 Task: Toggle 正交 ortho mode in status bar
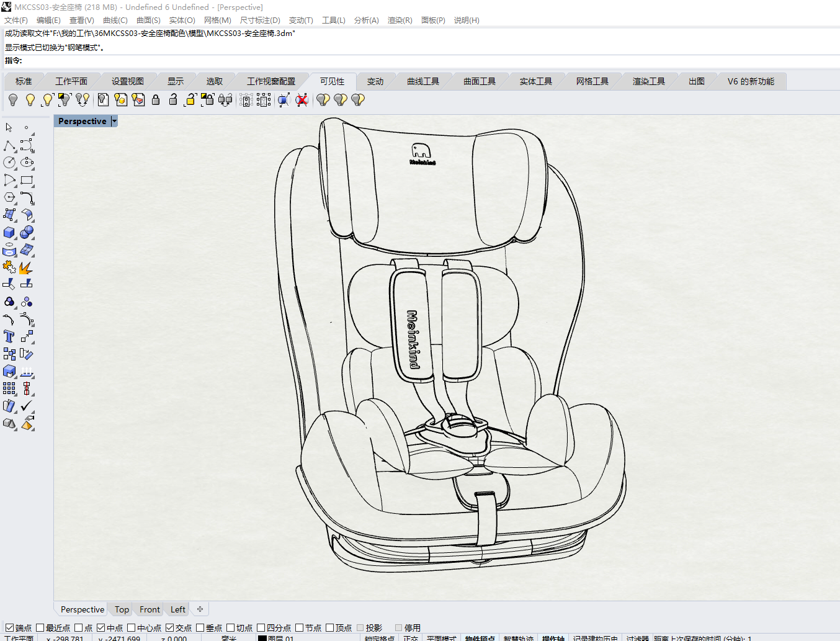[412, 639]
